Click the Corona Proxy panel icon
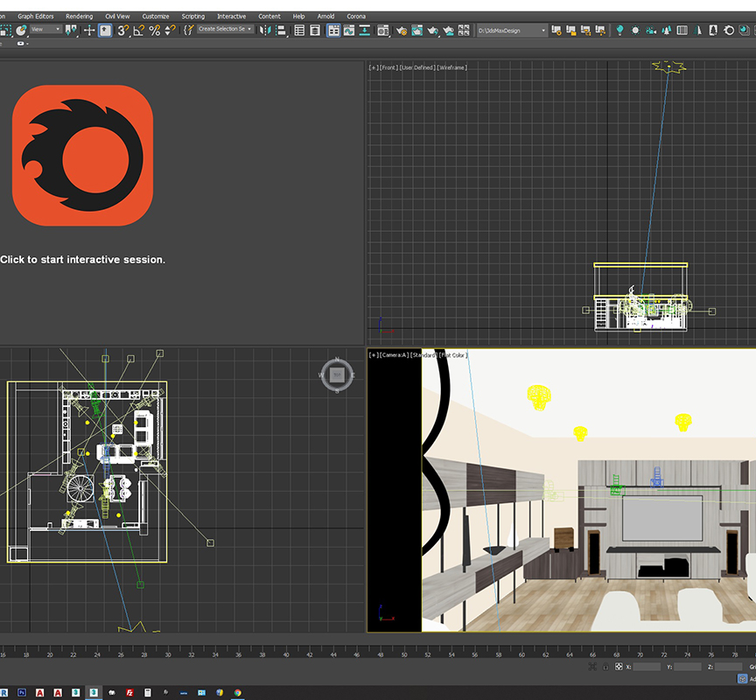This screenshot has width=756, height=700. pyautogui.click(x=682, y=31)
